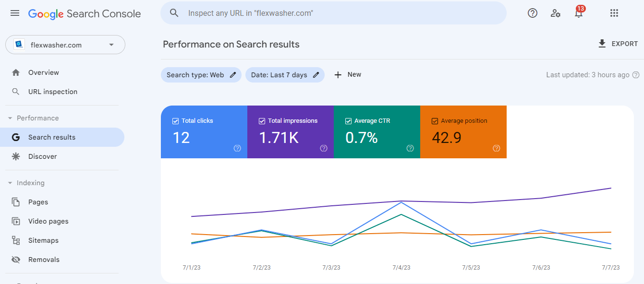The width and height of the screenshot is (644, 284).
Task: Open the Overview page
Action: (x=62, y=72)
